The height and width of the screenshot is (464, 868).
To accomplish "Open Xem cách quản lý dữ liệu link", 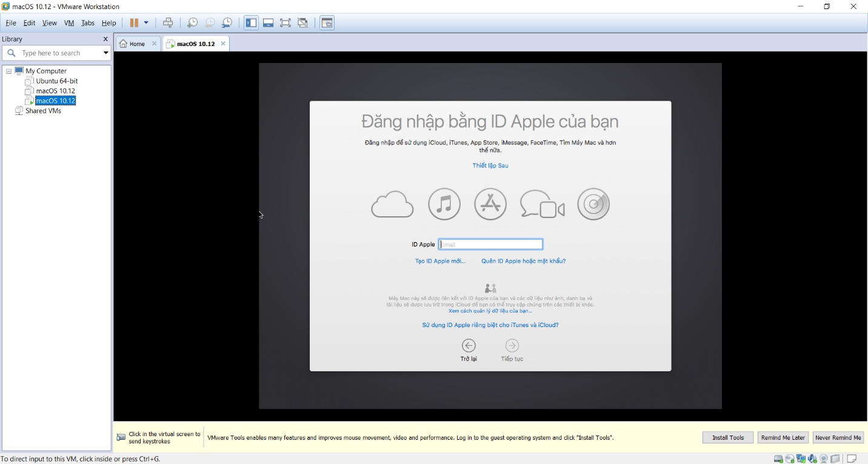I will [490, 311].
